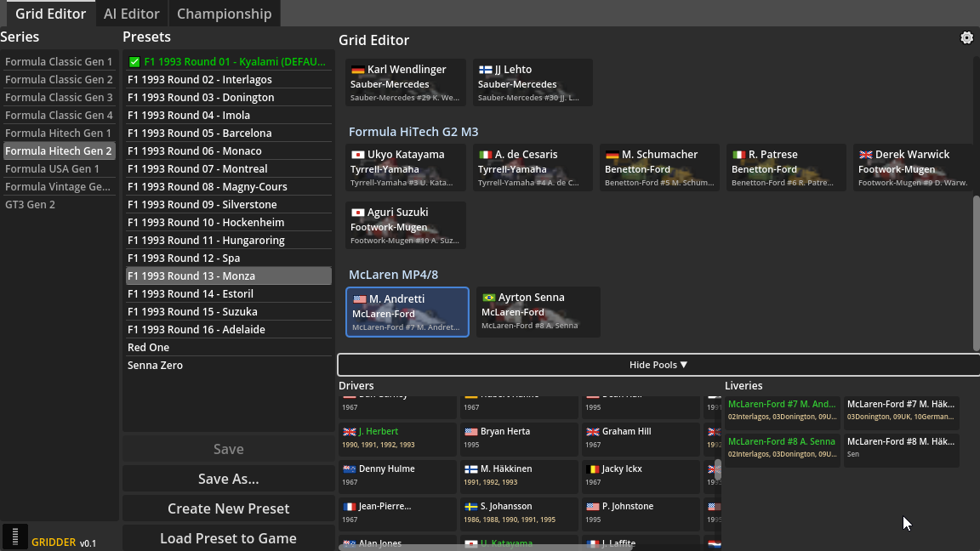Viewport: 980px width, 551px height.
Task: Select the Senna Zero preset
Action: pos(229,366)
